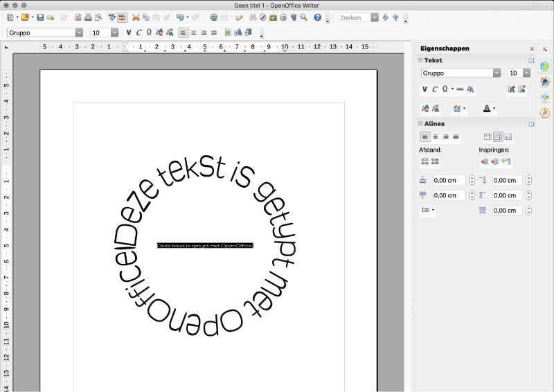Viewport: 554px width, 392px height.
Task: Open the toolbar font size dropdown
Action: coord(114,33)
